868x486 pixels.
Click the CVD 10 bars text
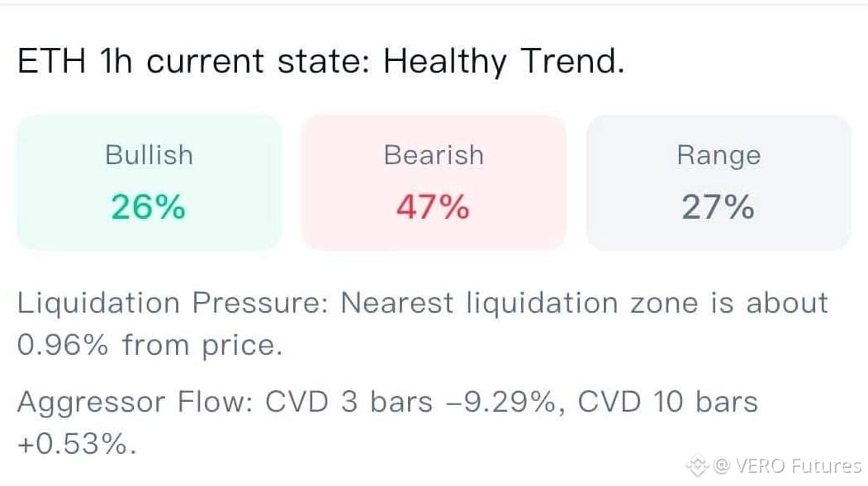pos(667,402)
